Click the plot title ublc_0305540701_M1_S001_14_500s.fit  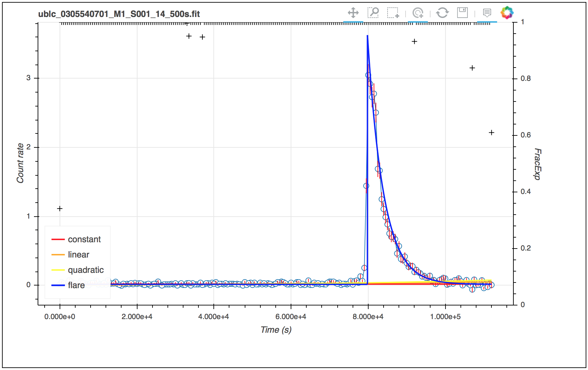point(119,14)
